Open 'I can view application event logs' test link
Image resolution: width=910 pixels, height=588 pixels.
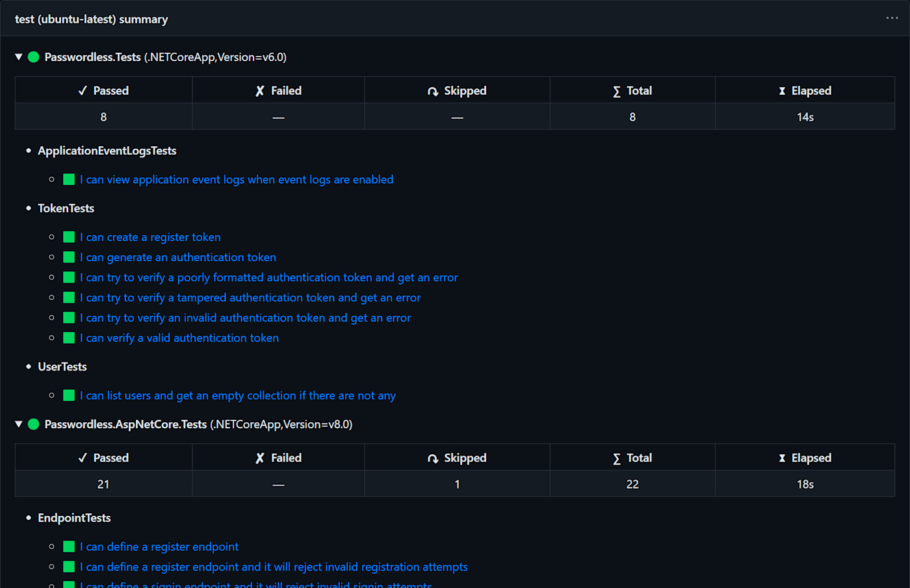(236, 179)
